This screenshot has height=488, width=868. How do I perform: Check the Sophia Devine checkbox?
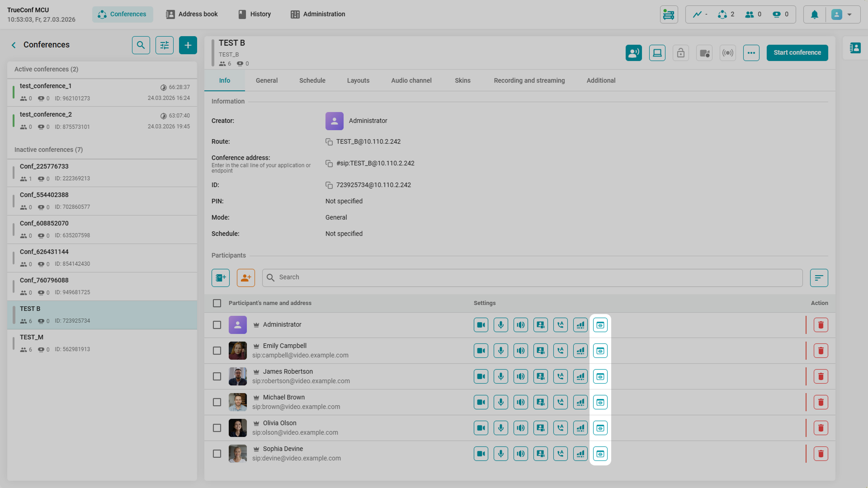217,454
